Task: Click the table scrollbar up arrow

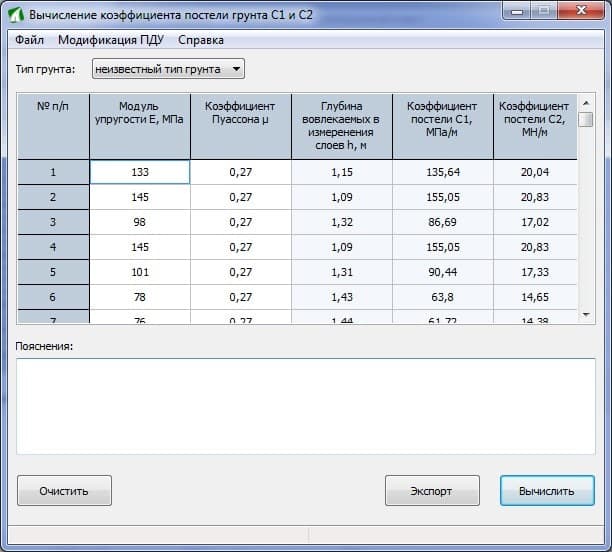Action: click(x=585, y=103)
